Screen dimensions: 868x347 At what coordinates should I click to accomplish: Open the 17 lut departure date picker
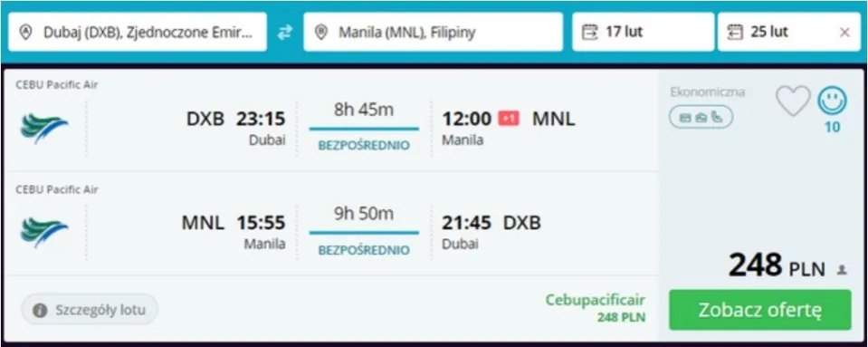(643, 32)
